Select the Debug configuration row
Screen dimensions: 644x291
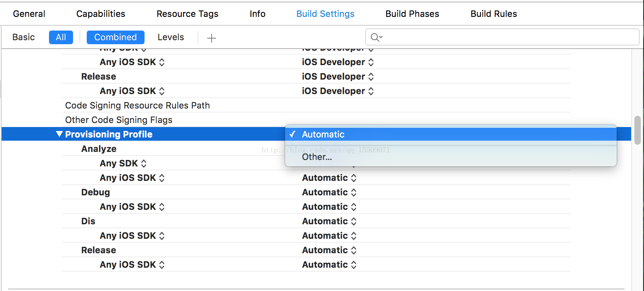click(x=316, y=192)
